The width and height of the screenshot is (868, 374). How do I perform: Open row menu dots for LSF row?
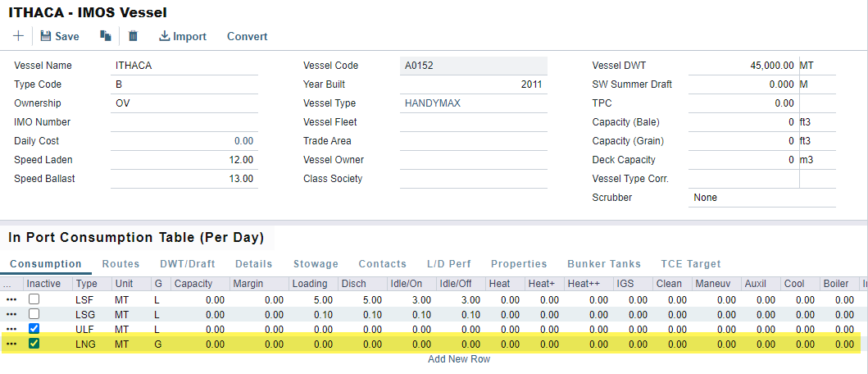tap(11, 300)
